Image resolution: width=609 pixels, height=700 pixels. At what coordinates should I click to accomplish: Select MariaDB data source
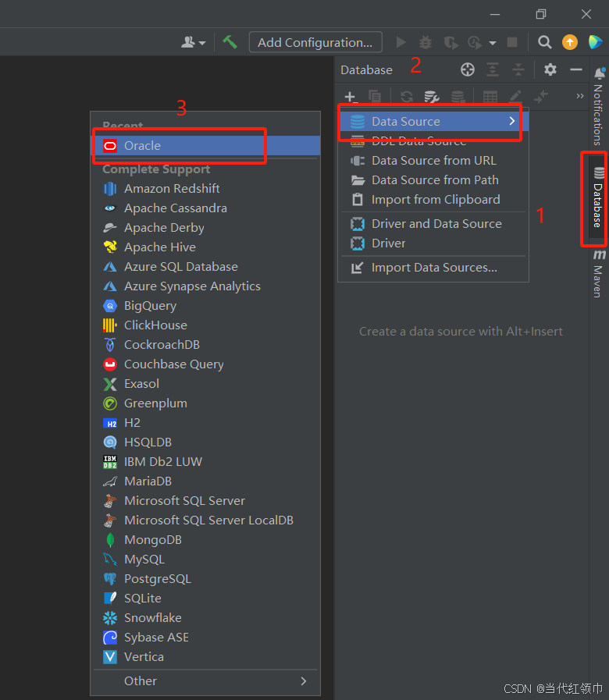207,481
